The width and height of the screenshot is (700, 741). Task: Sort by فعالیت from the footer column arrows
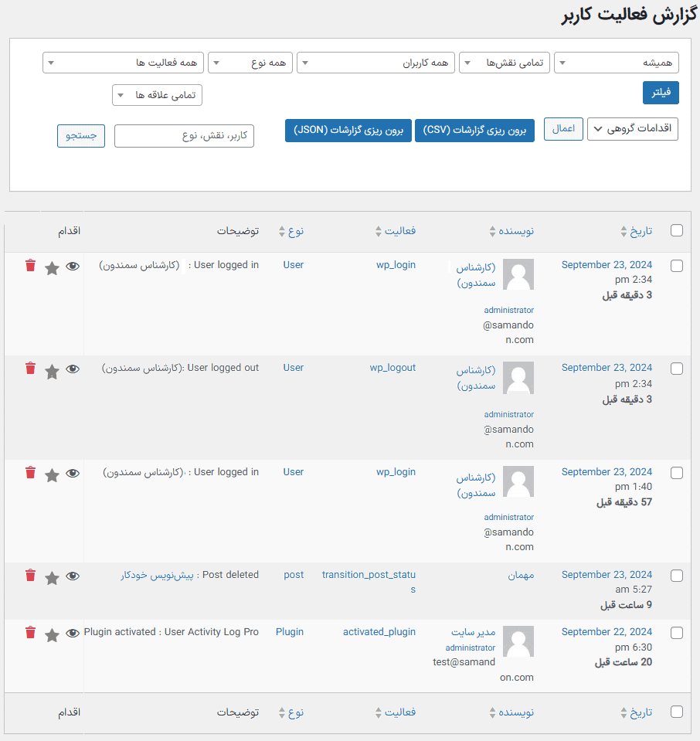[x=378, y=712]
